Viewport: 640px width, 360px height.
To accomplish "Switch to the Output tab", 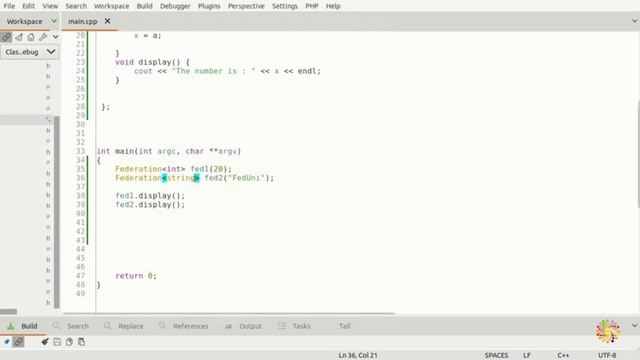I will point(250,326).
